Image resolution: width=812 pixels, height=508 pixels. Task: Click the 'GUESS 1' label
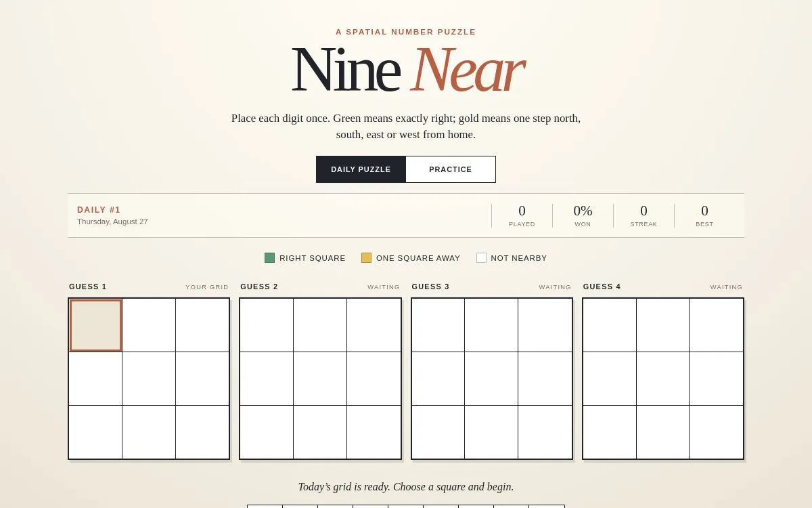coord(88,287)
